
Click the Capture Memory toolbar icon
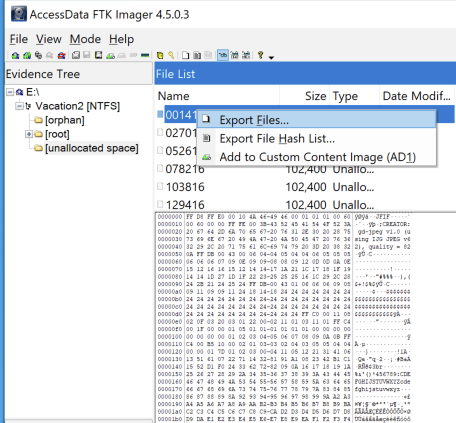[x=145, y=55]
